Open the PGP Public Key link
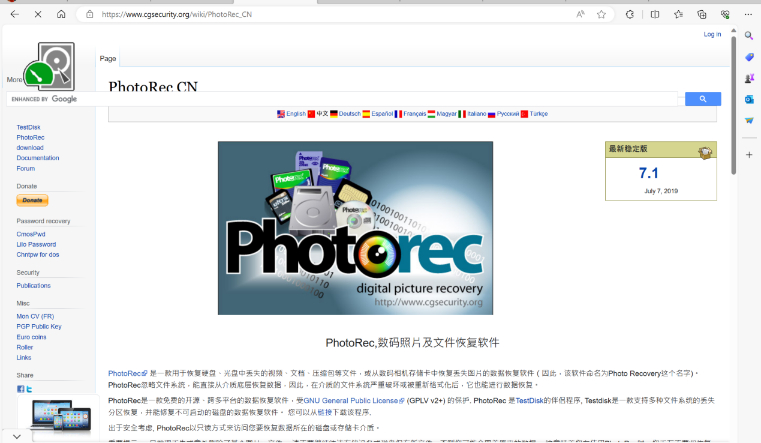761x443 pixels. tap(39, 327)
